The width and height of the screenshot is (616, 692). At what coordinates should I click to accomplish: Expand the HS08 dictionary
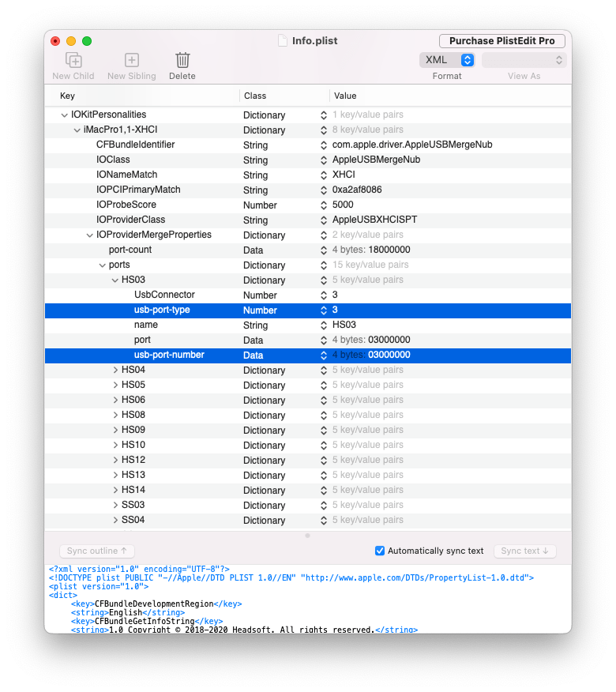(115, 415)
